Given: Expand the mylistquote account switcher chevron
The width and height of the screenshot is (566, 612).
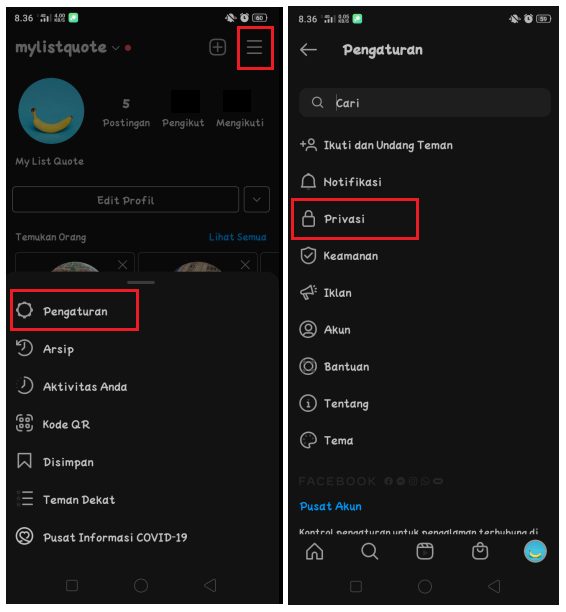Looking at the screenshot, I should pos(116,48).
